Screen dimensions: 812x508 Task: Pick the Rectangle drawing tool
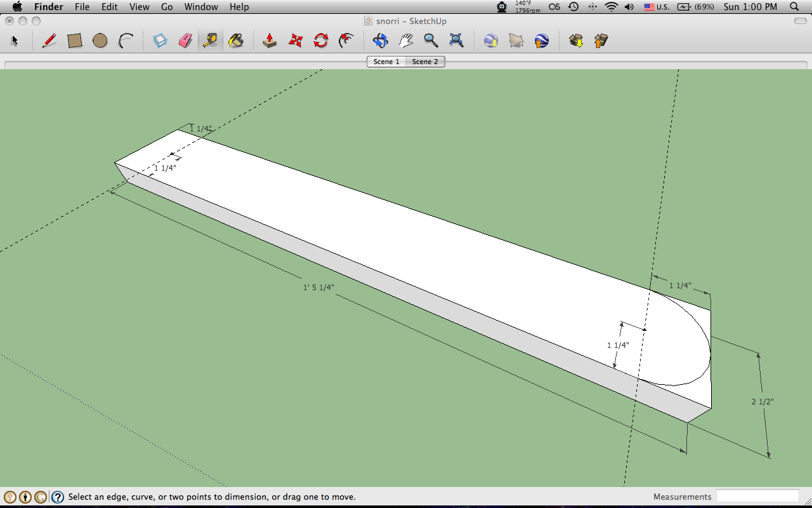[x=75, y=41]
